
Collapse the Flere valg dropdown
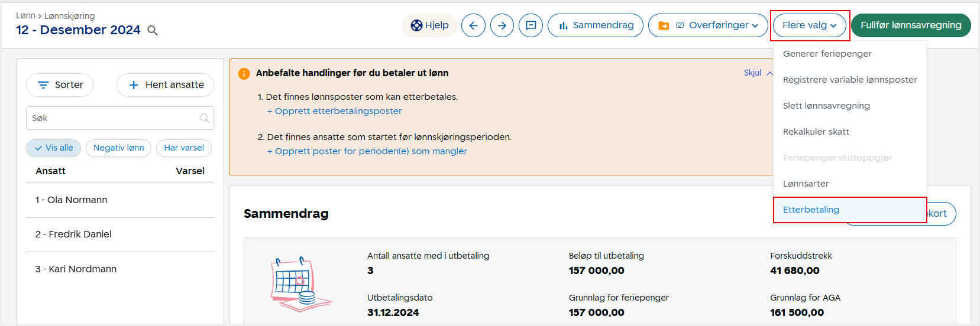coord(809,25)
